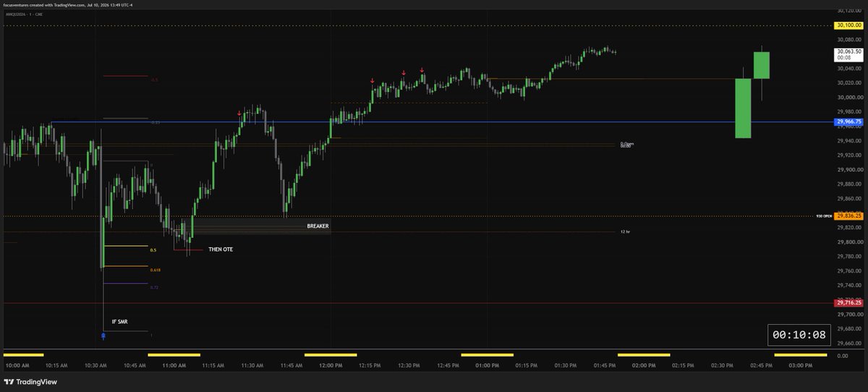The width and height of the screenshot is (868, 392).
Task: Select the THEN OTE annotation
Action: pyautogui.click(x=221, y=250)
